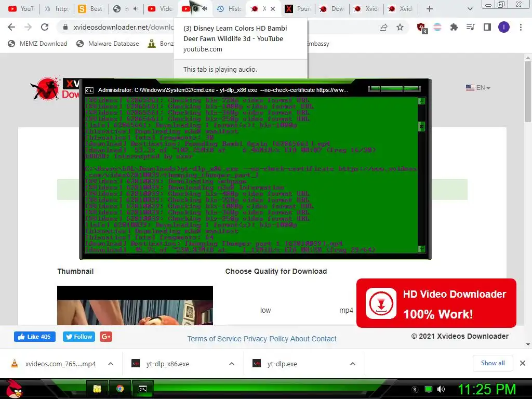532x399 pixels.
Task: Open the Angry Bird start button
Action: (14, 389)
